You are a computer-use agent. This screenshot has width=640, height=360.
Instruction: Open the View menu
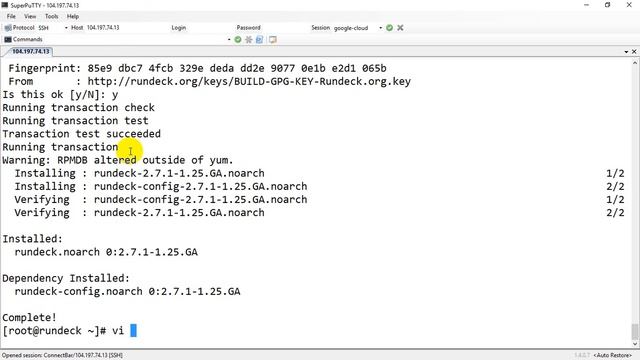click(30, 16)
